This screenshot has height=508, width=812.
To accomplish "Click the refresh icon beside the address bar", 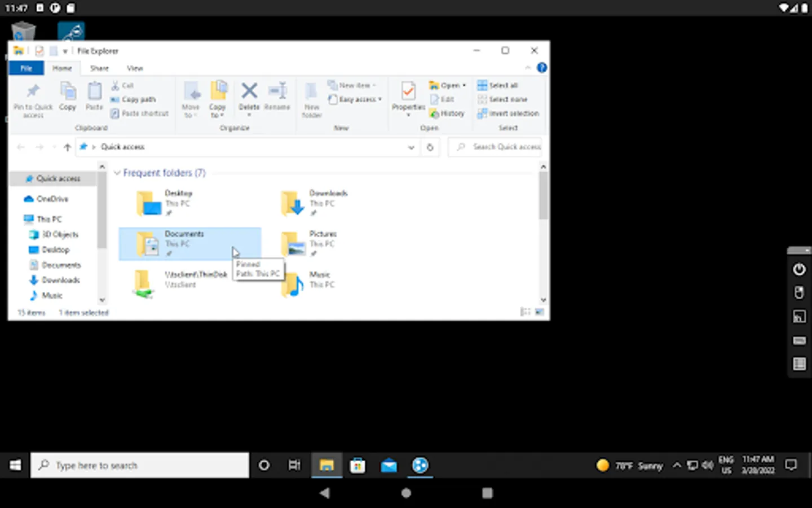I will tap(430, 147).
